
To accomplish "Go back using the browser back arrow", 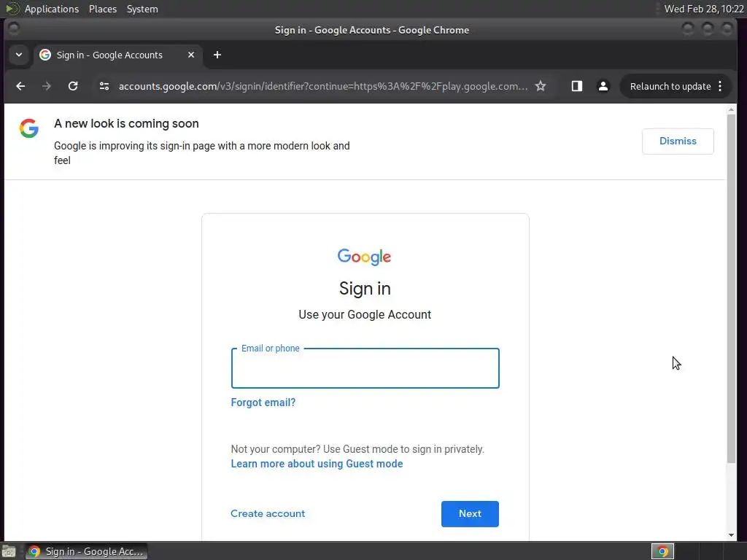I will coord(20,86).
